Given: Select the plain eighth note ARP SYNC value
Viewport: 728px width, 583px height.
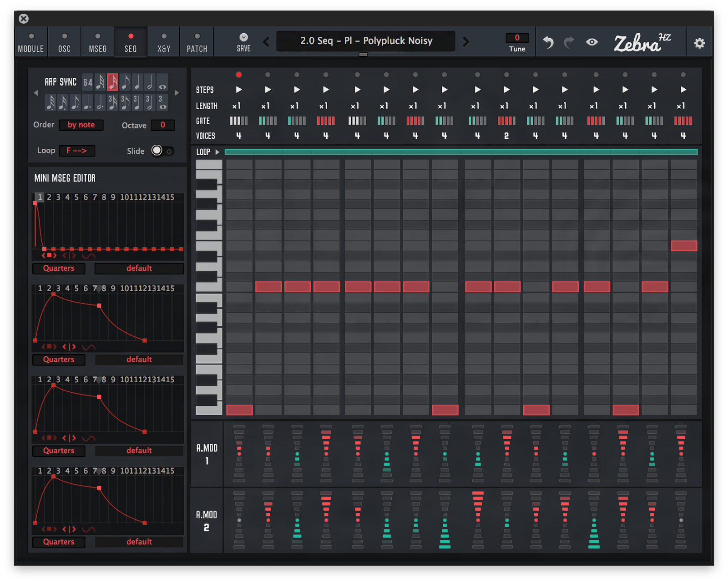Looking at the screenshot, I should pyautogui.click(x=125, y=82).
